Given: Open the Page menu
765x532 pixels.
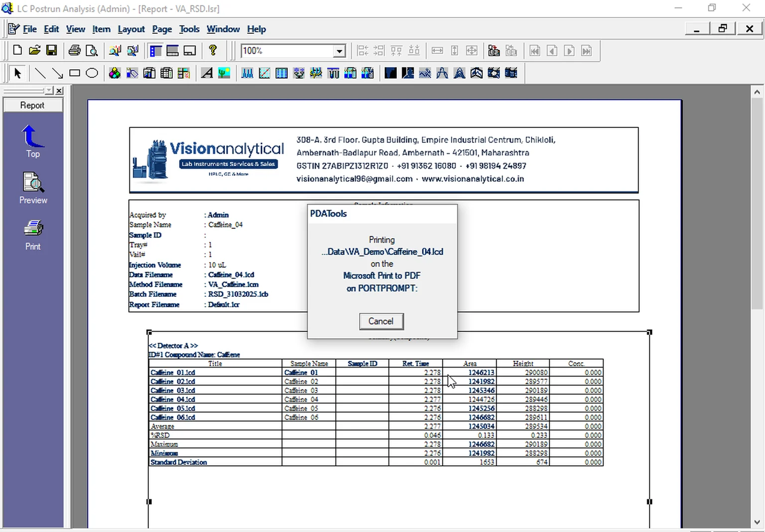Looking at the screenshot, I should click(x=162, y=29).
